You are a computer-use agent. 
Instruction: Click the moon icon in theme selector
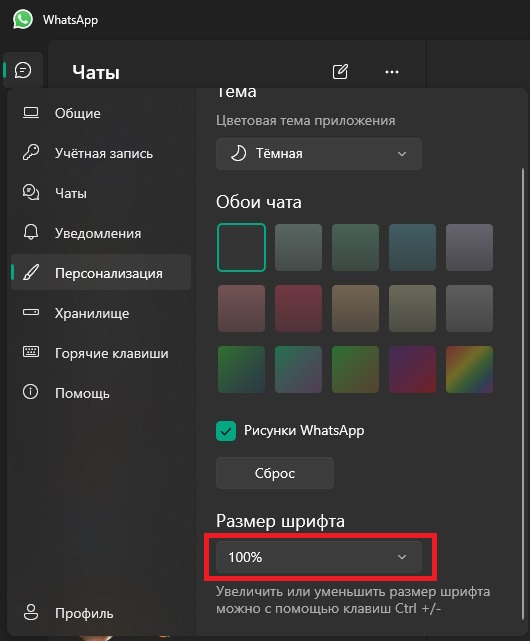click(x=238, y=154)
